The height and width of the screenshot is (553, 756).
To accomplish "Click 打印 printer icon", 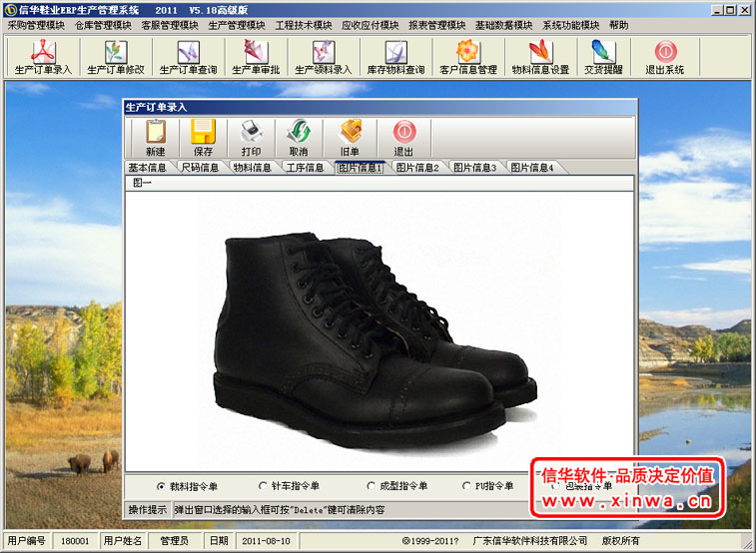I will tap(252, 138).
